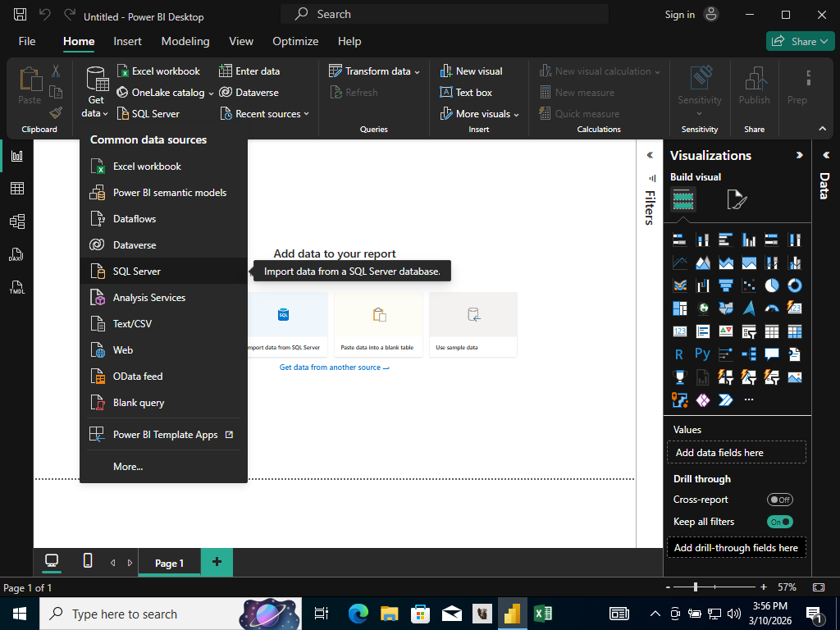The image size is (840, 630).
Task: Select the Q&A speech bubble visual
Action: [771, 354]
